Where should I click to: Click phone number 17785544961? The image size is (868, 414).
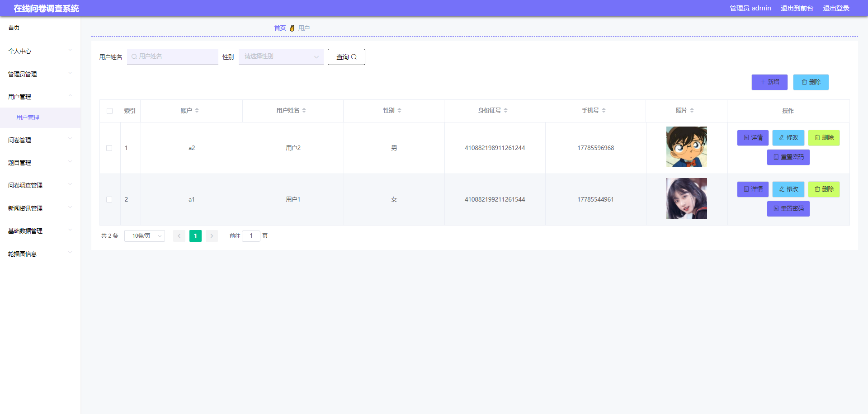[595, 200]
